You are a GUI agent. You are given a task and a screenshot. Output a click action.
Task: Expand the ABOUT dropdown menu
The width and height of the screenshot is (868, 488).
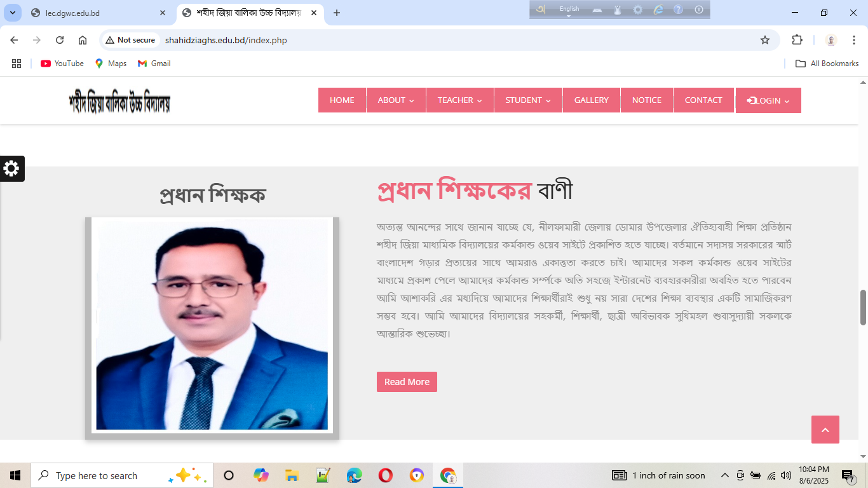point(395,100)
